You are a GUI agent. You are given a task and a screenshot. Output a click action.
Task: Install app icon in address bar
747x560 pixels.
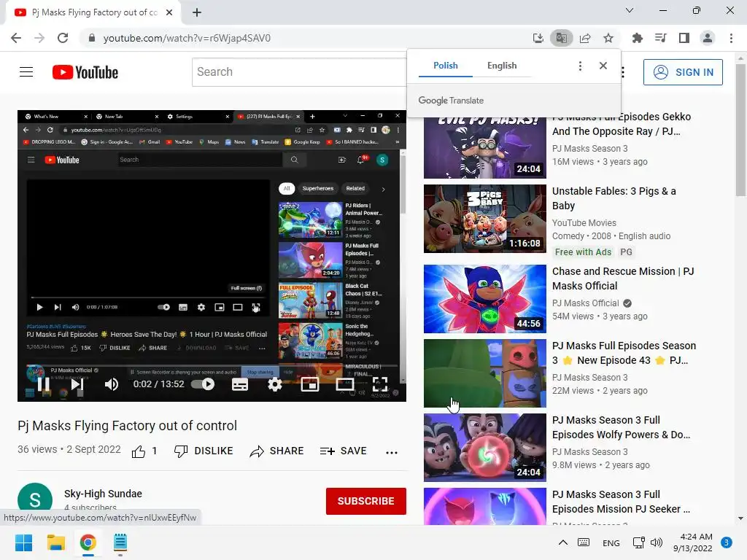tap(538, 38)
